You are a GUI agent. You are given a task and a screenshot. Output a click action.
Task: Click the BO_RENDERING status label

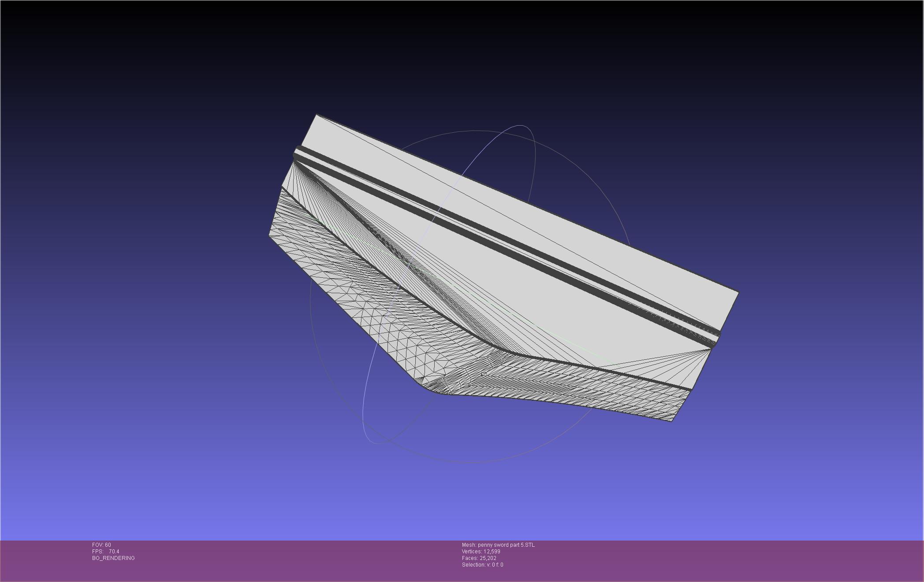click(113, 558)
